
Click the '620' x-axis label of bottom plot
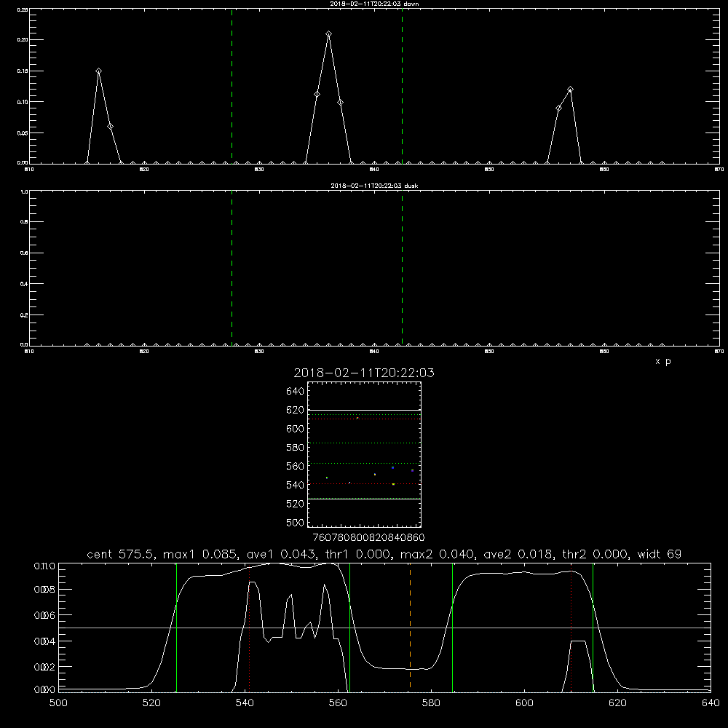pos(617,703)
